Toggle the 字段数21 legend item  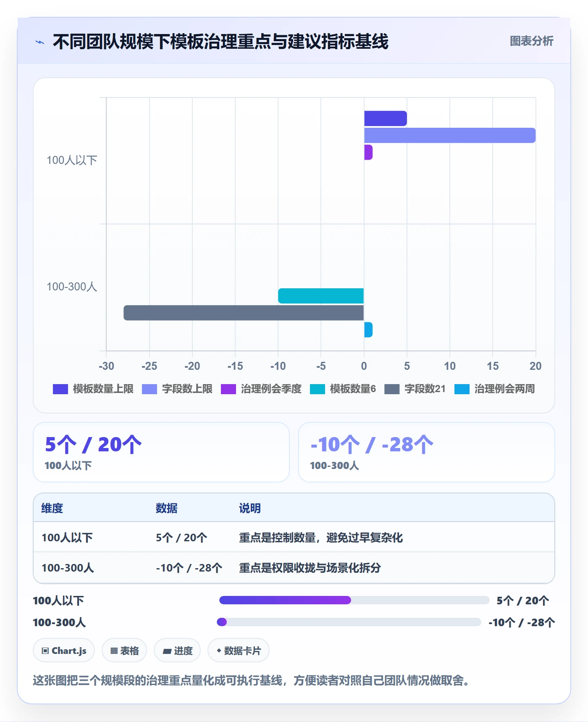coord(415,389)
